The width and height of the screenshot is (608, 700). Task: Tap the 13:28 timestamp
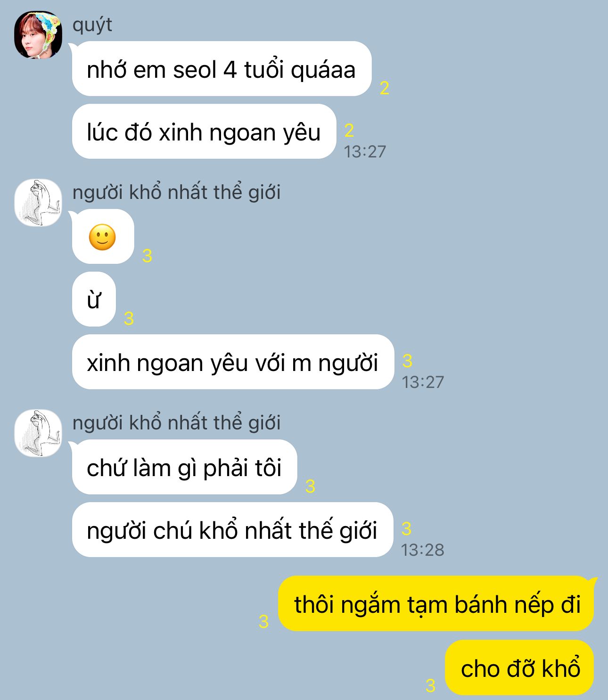(x=423, y=550)
